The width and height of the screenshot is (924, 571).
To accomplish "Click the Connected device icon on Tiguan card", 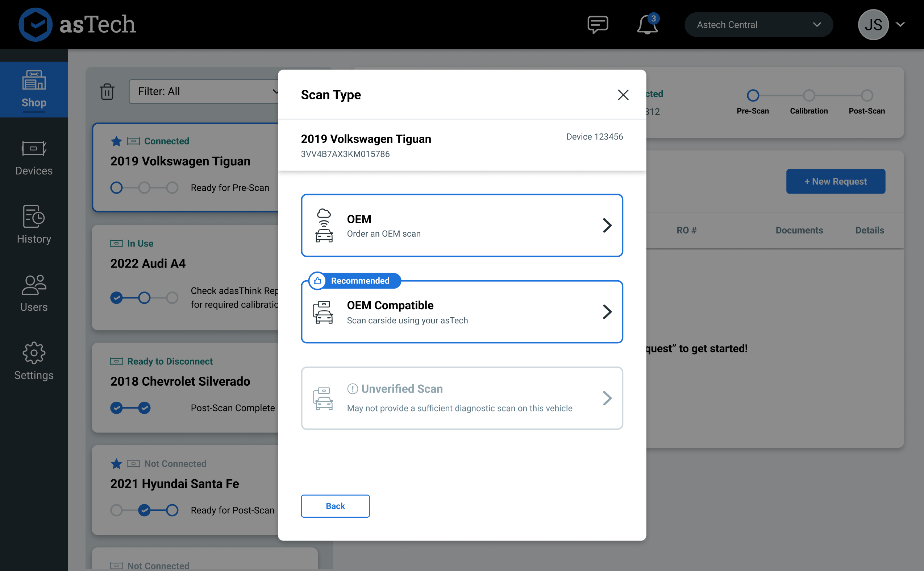I will tap(133, 141).
